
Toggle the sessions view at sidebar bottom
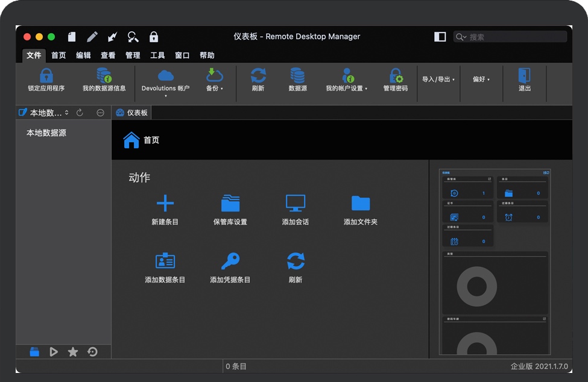tap(54, 352)
